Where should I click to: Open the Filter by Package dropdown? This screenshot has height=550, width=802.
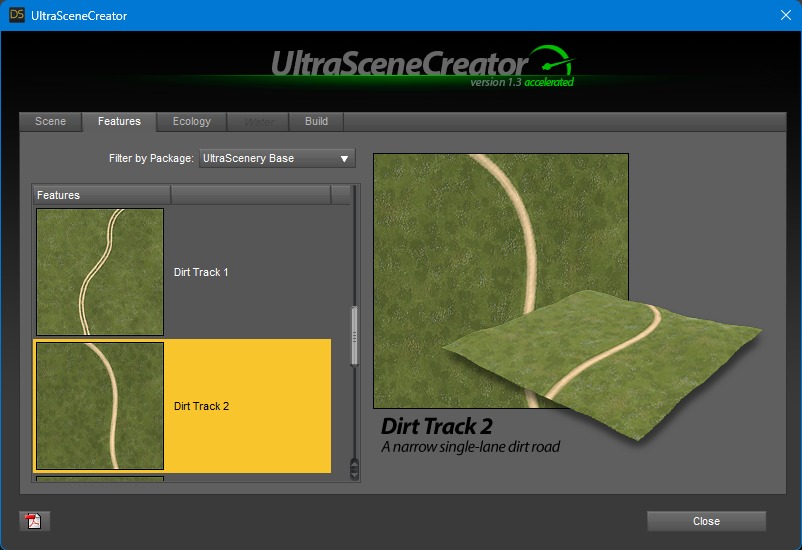pyautogui.click(x=277, y=158)
